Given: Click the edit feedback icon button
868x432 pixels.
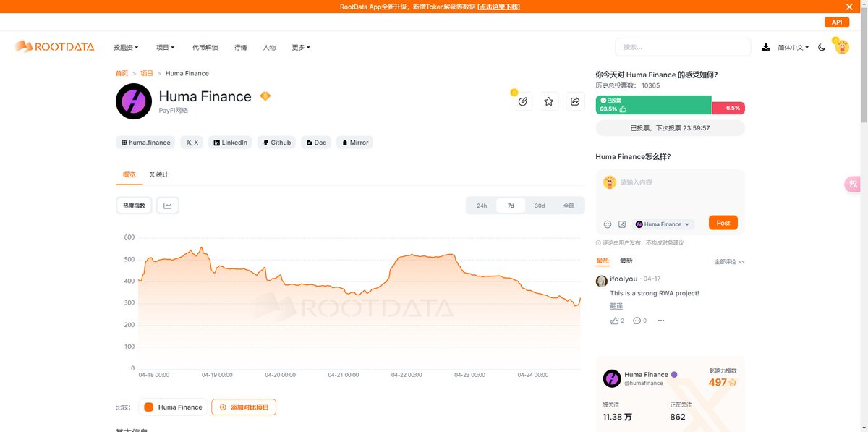Looking at the screenshot, I should click(523, 101).
